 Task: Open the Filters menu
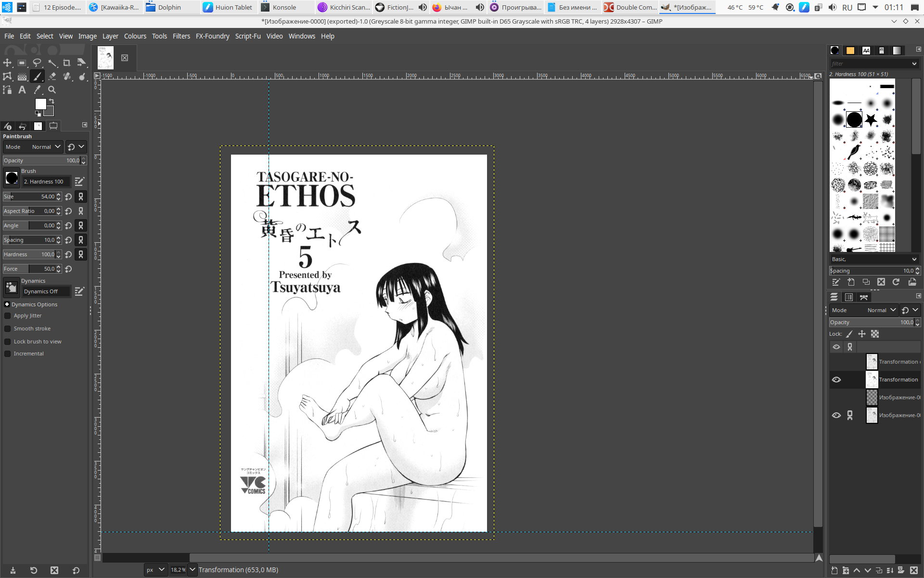pos(181,36)
